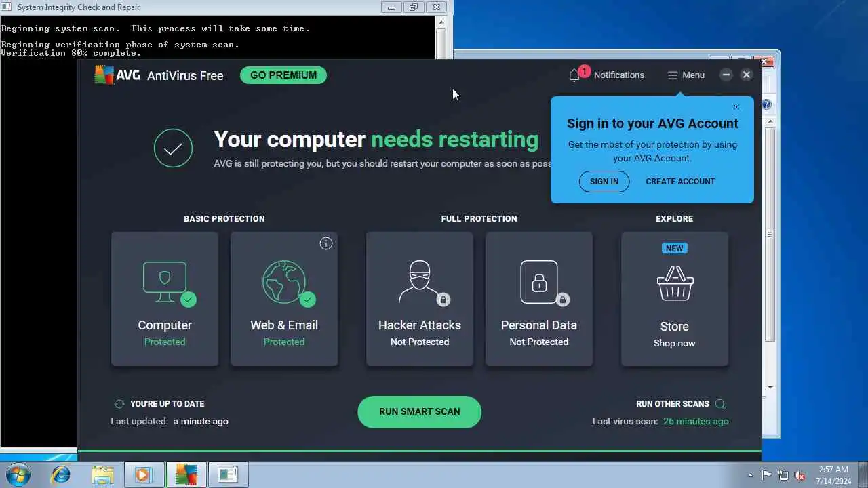Image resolution: width=868 pixels, height=488 pixels.
Task: Click the info icon on Web & Email tile
Action: click(326, 243)
